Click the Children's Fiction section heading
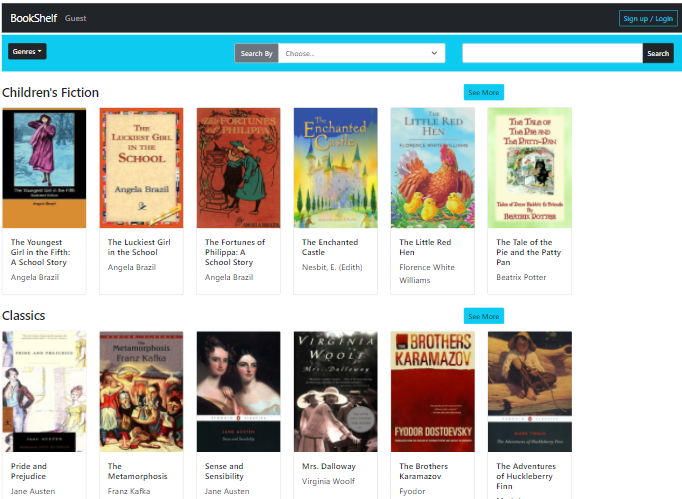The width and height of the screenshot is (682, 499). (50, 92)
